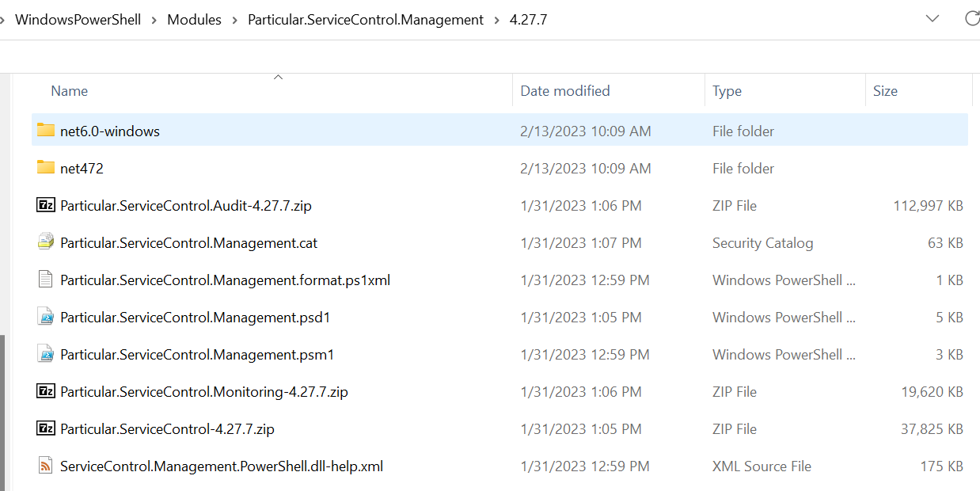Screen dimensions: 980x491
Task: Click the security catalog icon for the .cat file
Action: click(x=45, y=242)
